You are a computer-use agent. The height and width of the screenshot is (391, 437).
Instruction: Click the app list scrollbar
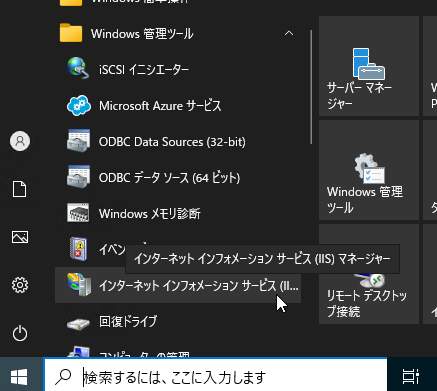coord(311,87)
